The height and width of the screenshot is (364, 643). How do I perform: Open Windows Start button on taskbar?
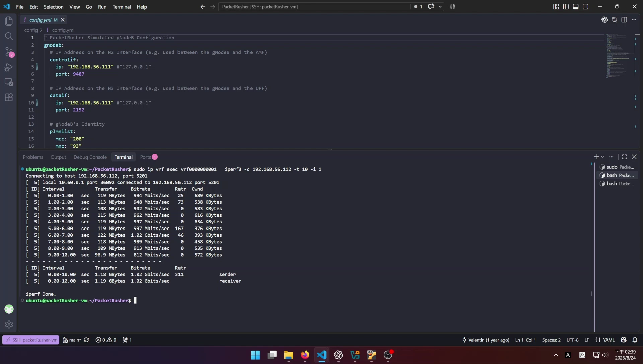coord(255,355)
